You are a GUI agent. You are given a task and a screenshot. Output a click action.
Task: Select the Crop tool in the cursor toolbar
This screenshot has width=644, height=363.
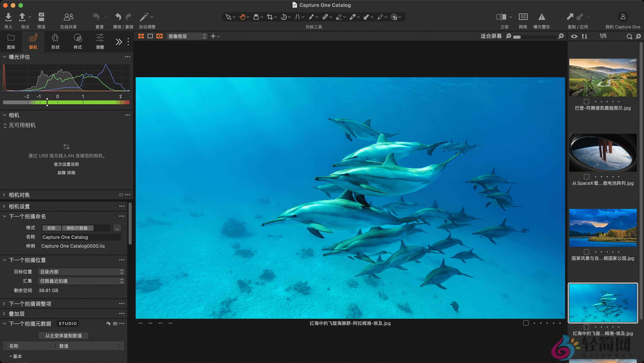click(x=270, y=17)
